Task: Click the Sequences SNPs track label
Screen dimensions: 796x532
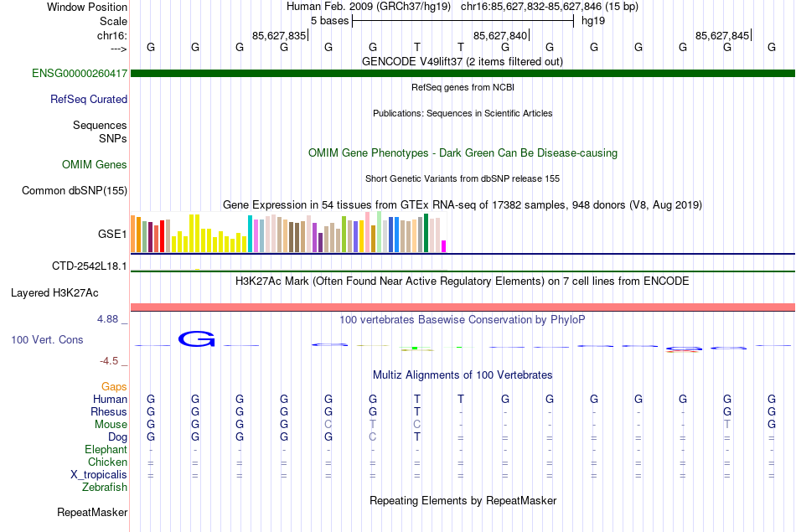Action: click(x=100, y=132)
